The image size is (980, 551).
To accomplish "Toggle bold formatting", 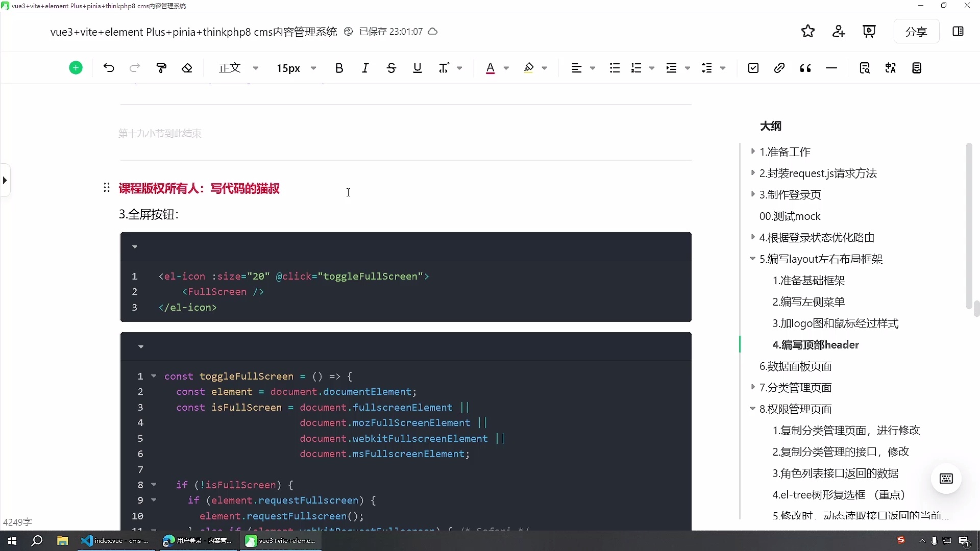I will pos(339,68).
